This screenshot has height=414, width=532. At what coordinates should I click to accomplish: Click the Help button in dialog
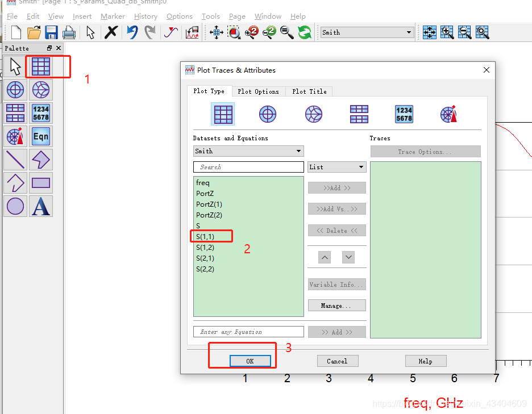426,361
